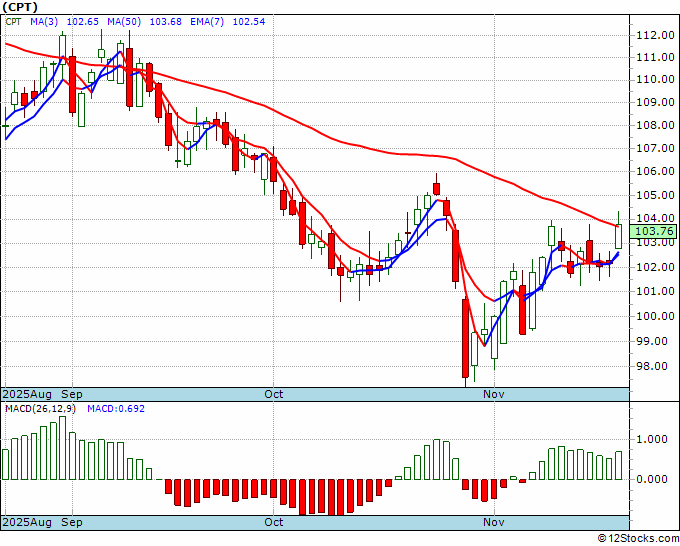
Task: Click the green CPT legend label
Action: point(13,21)
